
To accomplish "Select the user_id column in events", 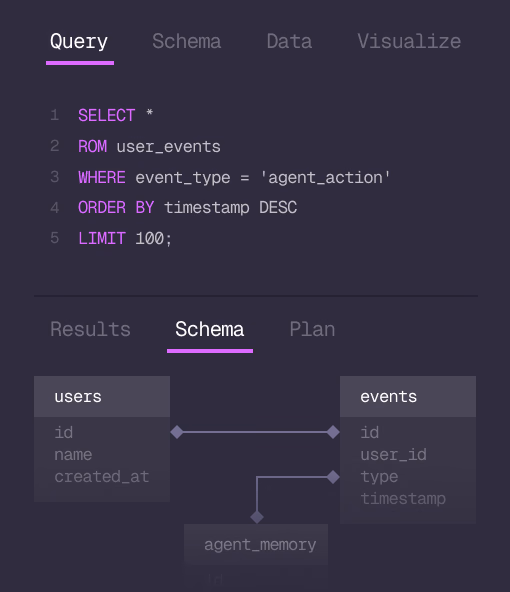I will pos(393,455).
